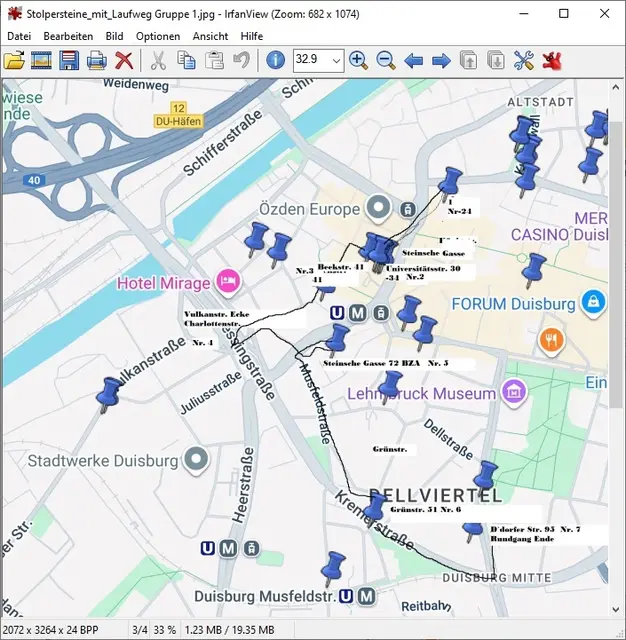Open settings via the wrench and screwdriver icon

[x=524, y=61]
